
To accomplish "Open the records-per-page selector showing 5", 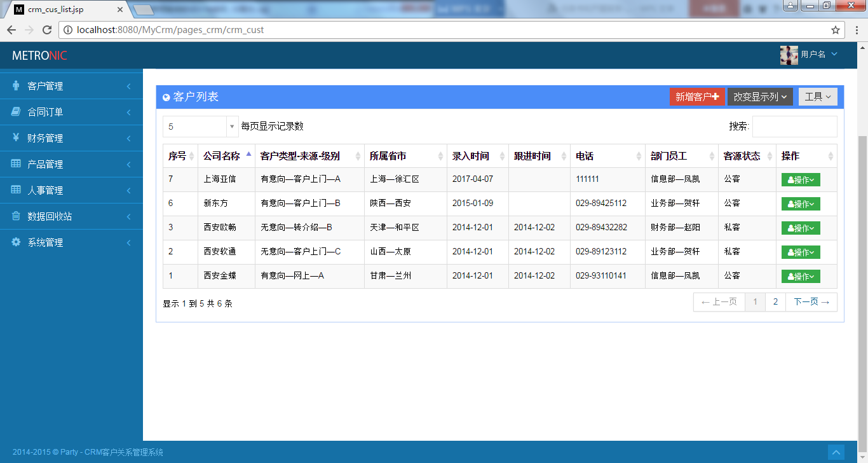I will point(200,126).
